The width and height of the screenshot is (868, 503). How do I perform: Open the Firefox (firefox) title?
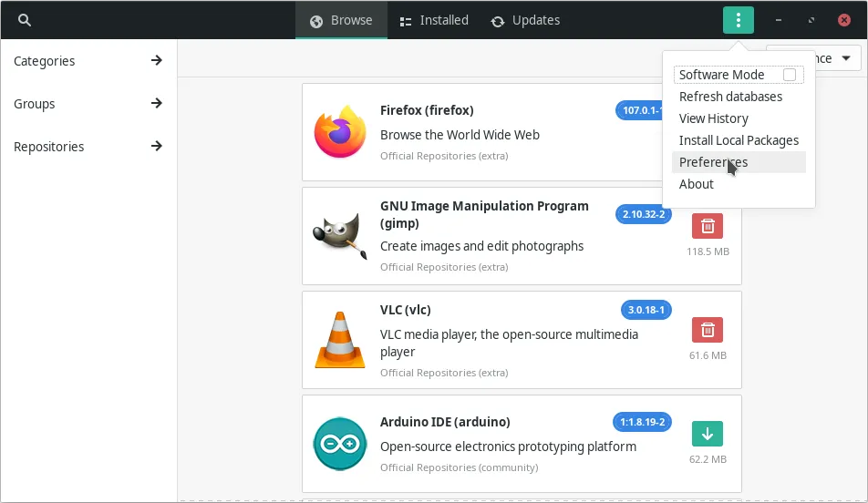pos(427,110)
